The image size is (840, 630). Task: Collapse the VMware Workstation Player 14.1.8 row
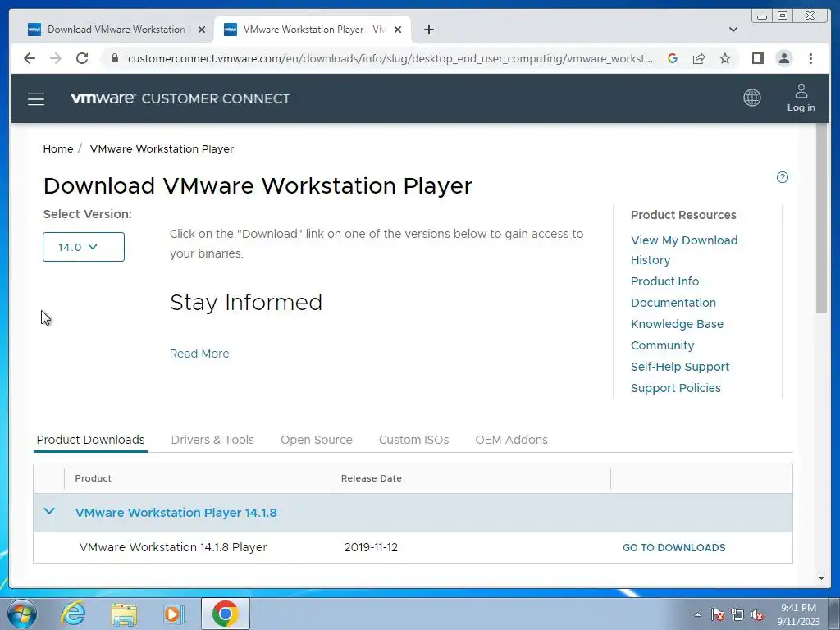click(49, 512)
